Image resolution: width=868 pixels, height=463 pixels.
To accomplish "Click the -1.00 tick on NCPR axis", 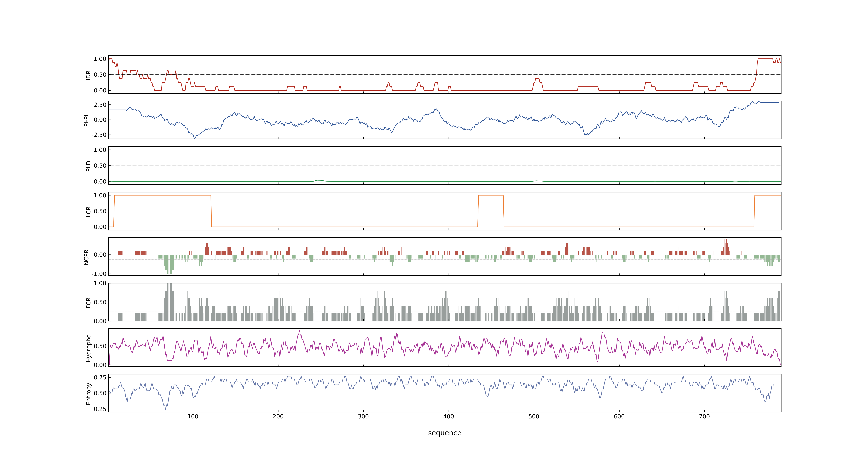I will [99, 274].
